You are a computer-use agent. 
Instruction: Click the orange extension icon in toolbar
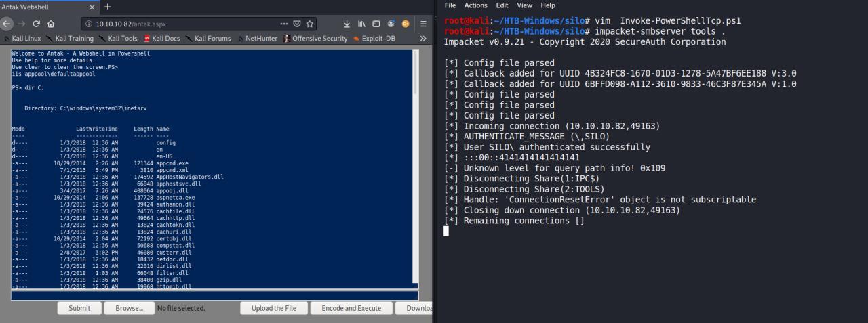(406, 24)
